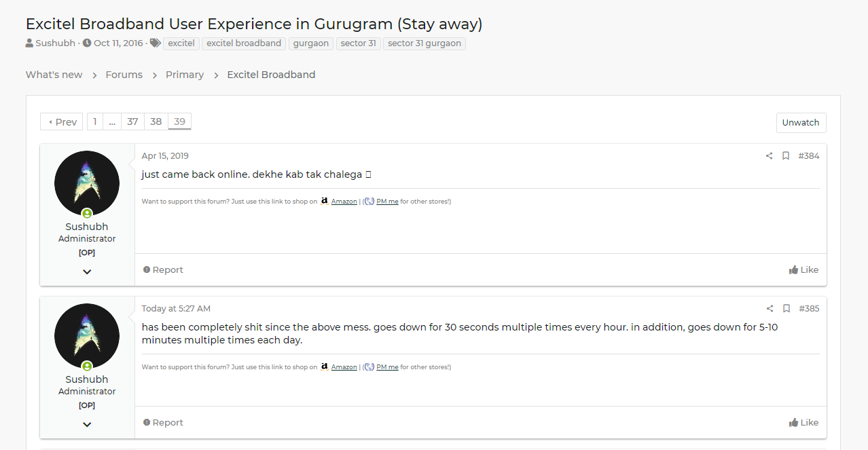Bookmark post #384

coord(786,156)
